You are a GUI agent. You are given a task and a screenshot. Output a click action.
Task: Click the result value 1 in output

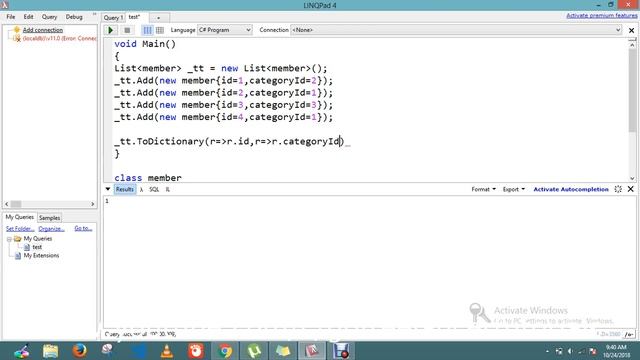(107, 201)
